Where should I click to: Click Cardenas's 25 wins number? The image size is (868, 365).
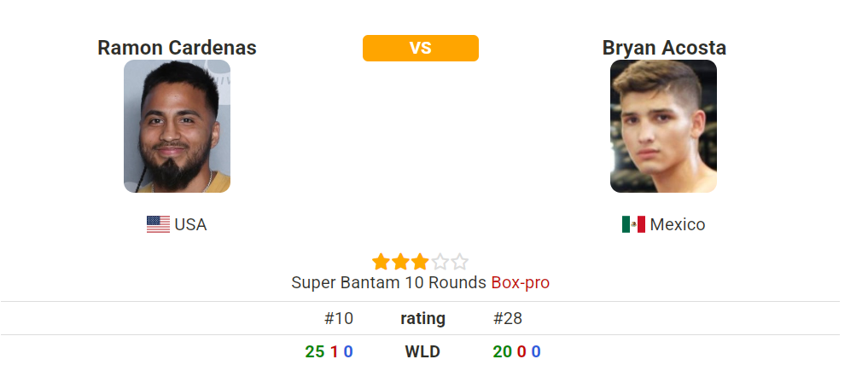pyautogui.click(x=314, y=351)
